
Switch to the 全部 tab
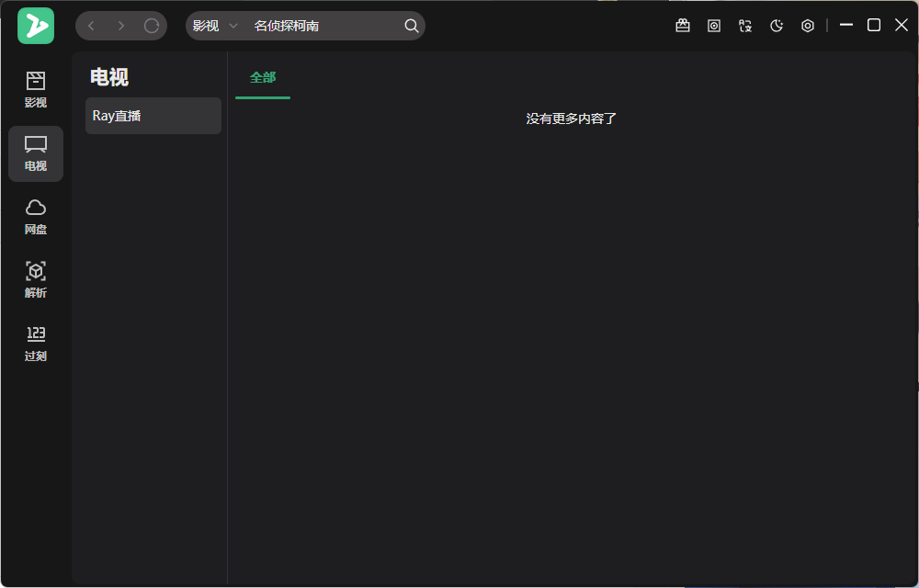(263, 77)
